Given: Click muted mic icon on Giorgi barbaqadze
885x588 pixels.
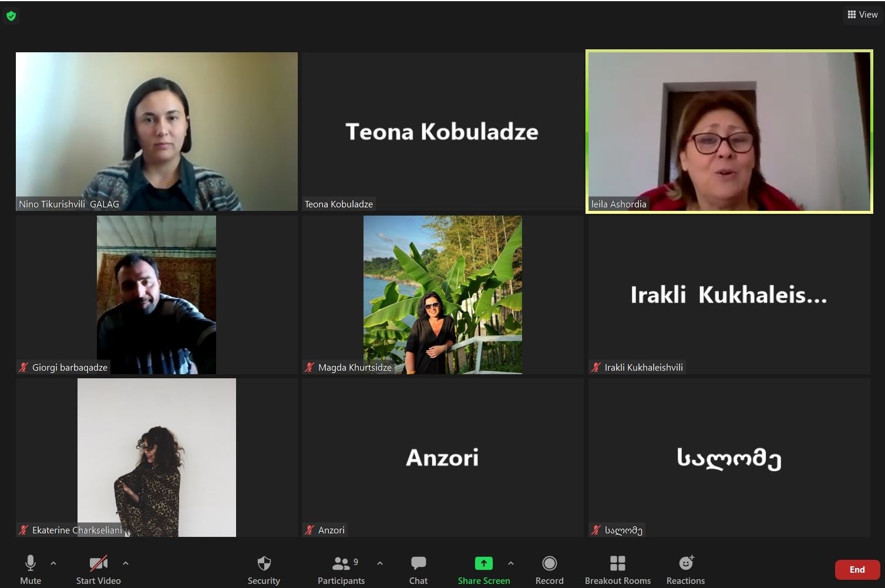Looking at the screenshot, I should tap(23, 367).
